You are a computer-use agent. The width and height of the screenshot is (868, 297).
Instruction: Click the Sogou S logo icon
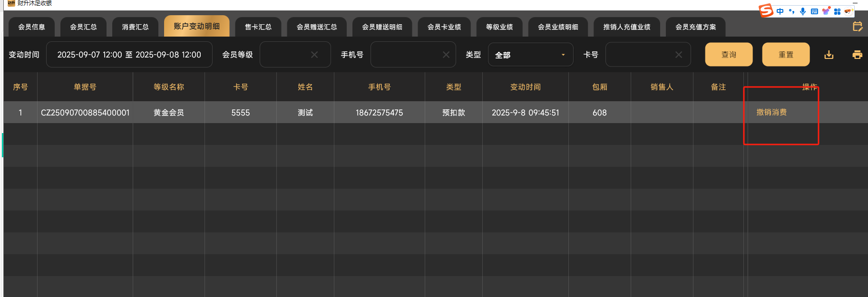(766, 10)
